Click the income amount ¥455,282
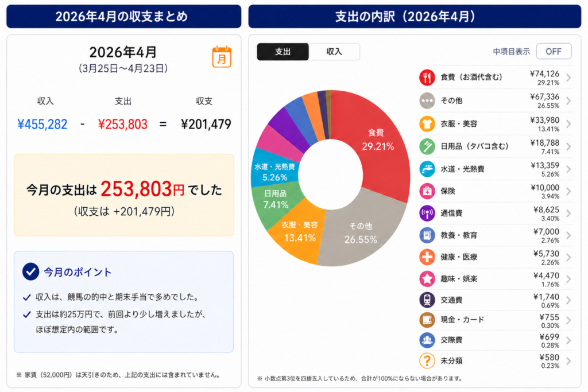Viewport: 588px width, 392px height. [x=42, y=124]
